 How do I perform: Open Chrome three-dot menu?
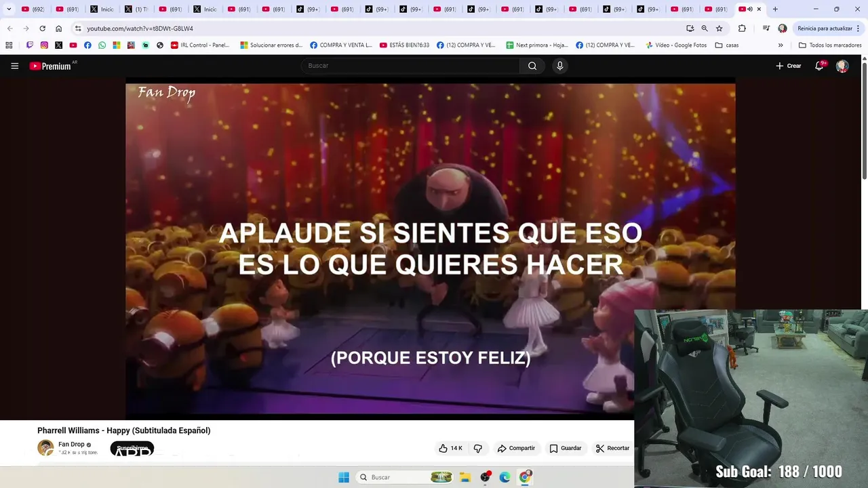tap(859, 28)
